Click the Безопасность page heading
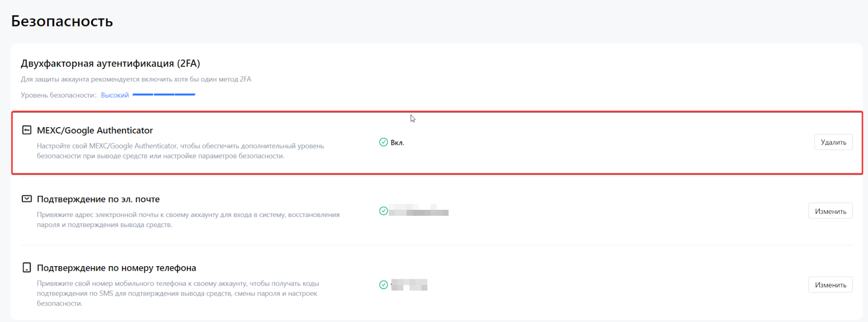Image resolution: width=868 pixels, height=322 pixels. [x=62, y=21]
